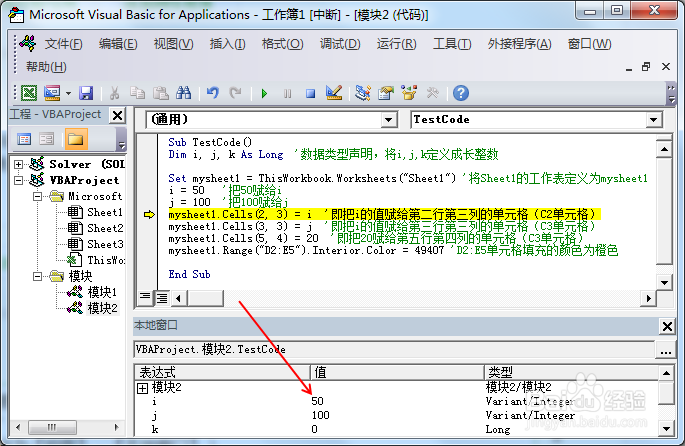Open the (通用) object dropdown
Screen dimensions: 685x446
coord(389,120)
